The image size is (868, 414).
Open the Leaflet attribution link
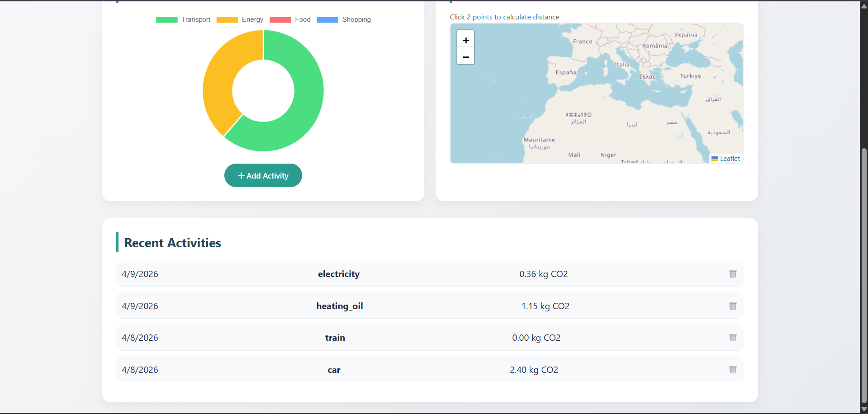(x=730, y=159)
